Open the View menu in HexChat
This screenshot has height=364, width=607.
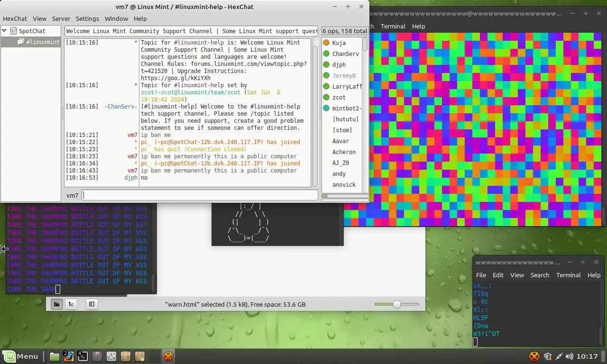click(x=39, y=18)
